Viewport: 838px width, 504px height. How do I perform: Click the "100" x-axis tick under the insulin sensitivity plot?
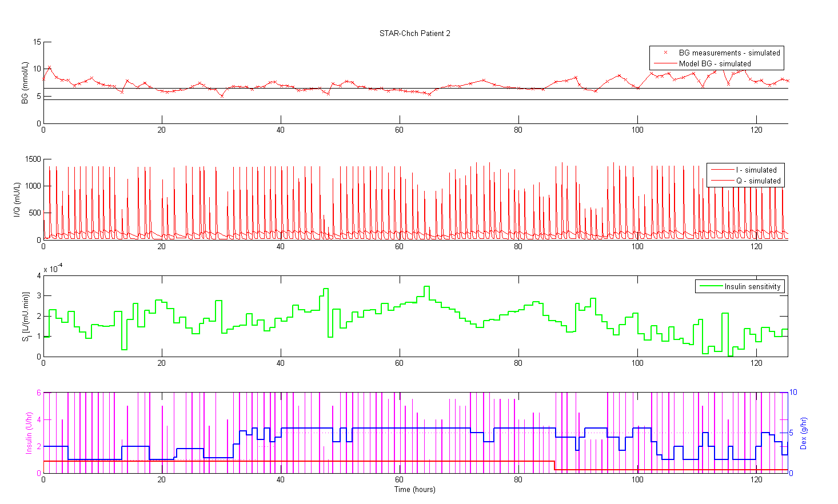coord(637,363)
